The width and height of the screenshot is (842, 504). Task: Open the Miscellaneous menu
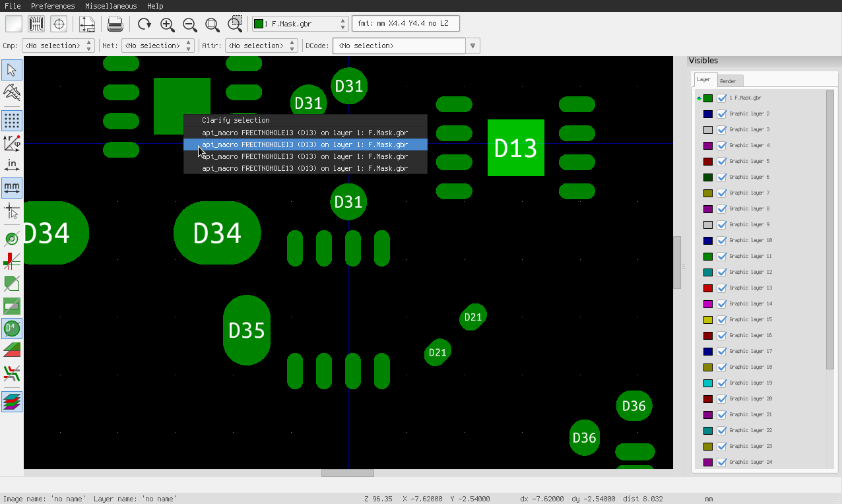click(111, 6)
